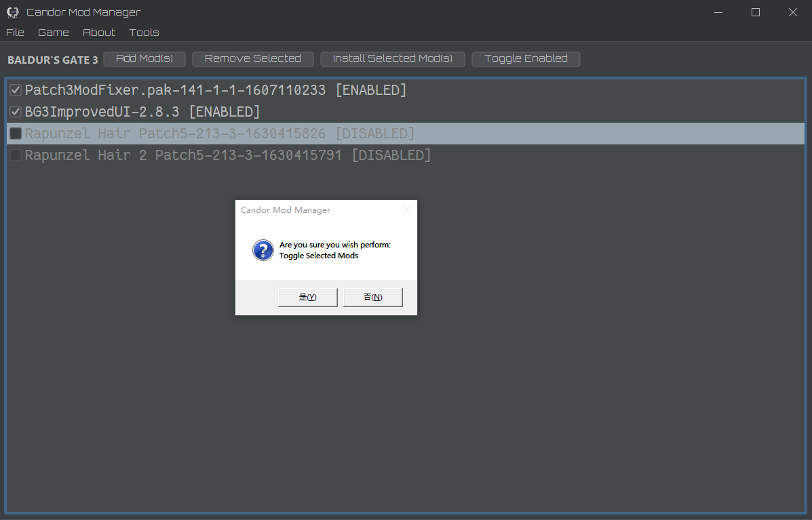This screenshot has width=812, height=520.
Task: Open the About menu
Action: coord(99,33)
